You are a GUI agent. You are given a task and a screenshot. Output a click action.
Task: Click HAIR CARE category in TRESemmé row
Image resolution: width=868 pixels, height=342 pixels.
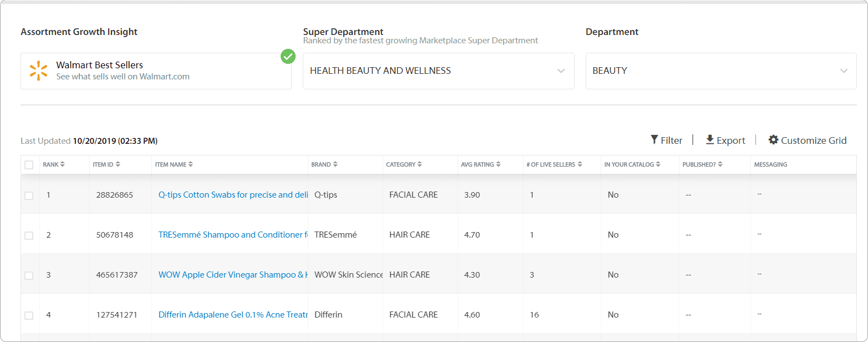pos(409,235)
